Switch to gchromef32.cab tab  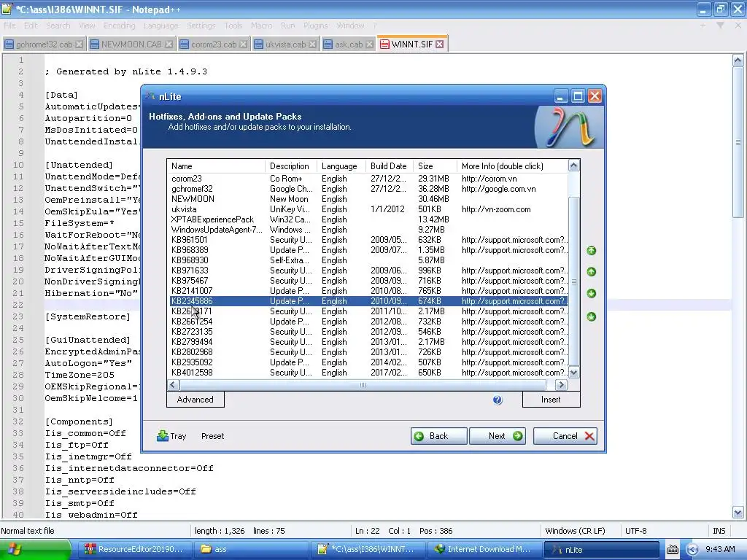coord(43,44)
